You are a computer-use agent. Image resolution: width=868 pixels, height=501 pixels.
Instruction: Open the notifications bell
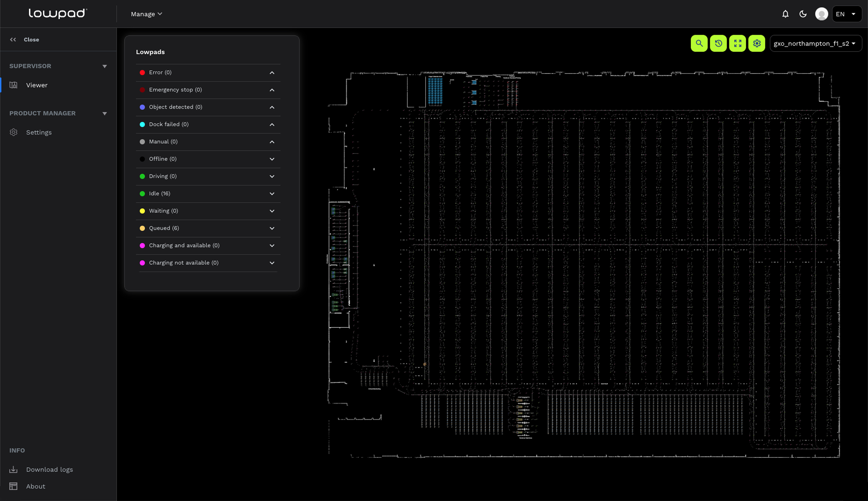tap(785, 14)
